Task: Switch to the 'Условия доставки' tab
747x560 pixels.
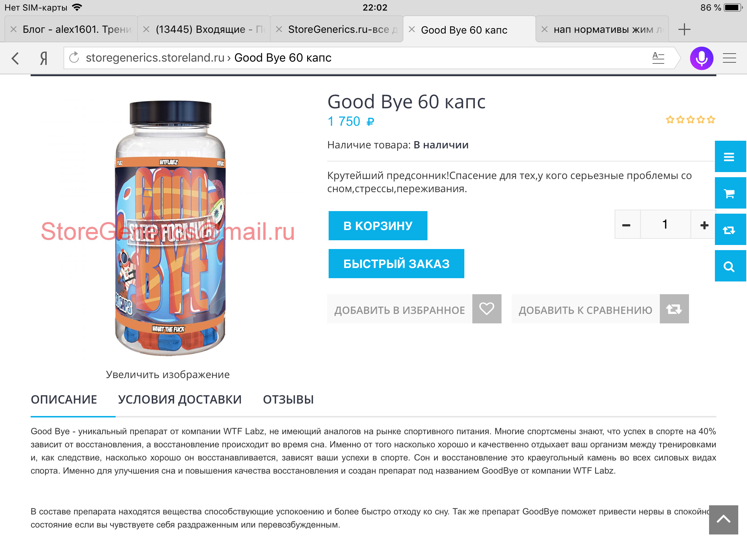Action: pos(180,400)
